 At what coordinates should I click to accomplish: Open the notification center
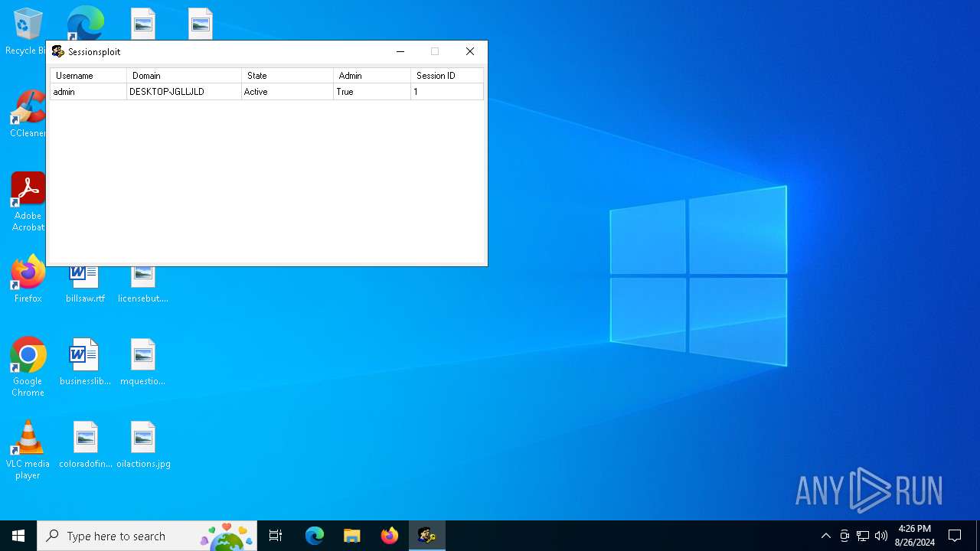(x=955, y=536)
